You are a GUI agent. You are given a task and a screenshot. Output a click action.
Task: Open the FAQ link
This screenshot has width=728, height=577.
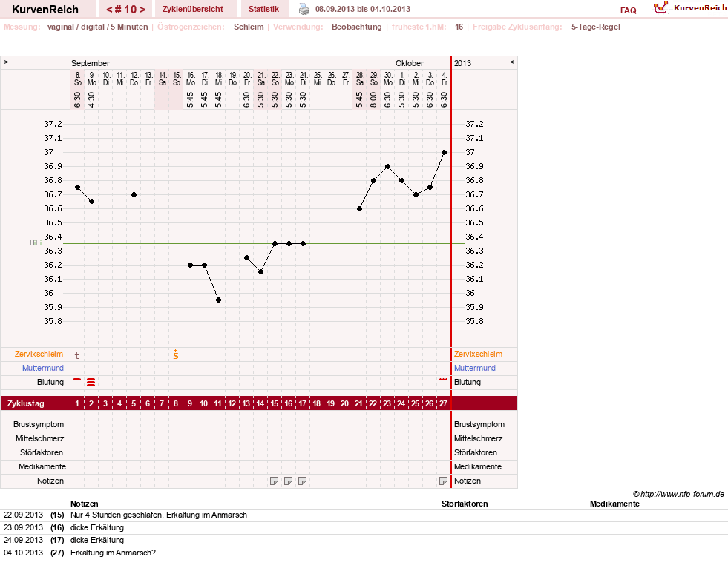(628, 10)
